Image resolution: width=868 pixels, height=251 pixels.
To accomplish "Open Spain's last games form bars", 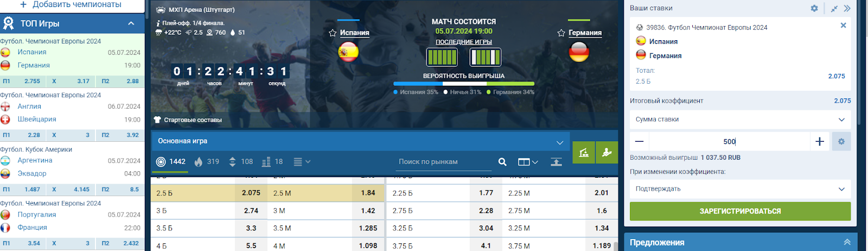I will click(x=442, y=57).
